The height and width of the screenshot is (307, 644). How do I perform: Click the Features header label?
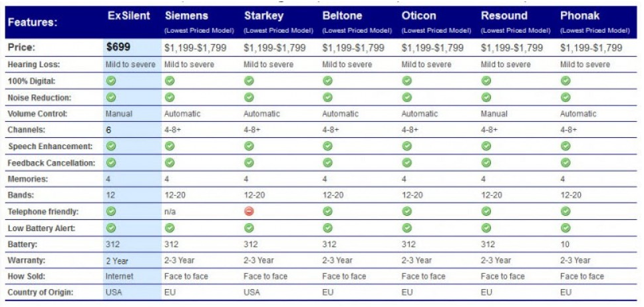pos(33,23)
